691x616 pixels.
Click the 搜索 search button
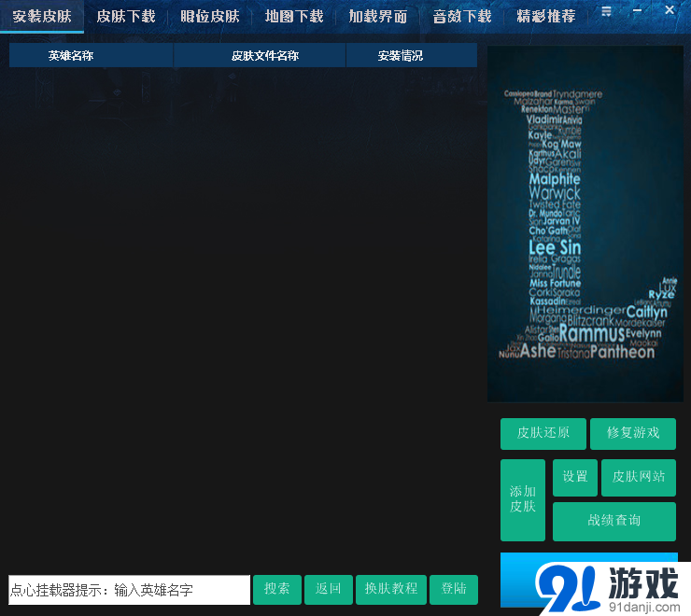[x=277, y=590]
